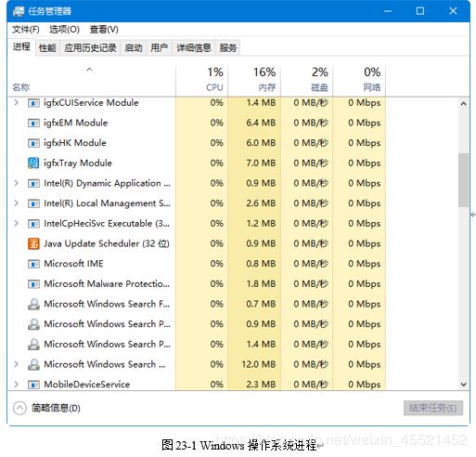The width and height of the screenshot is (476, 457).
Task: Click the 2.3 MB memory value
Action: click(x=261, y=385)
